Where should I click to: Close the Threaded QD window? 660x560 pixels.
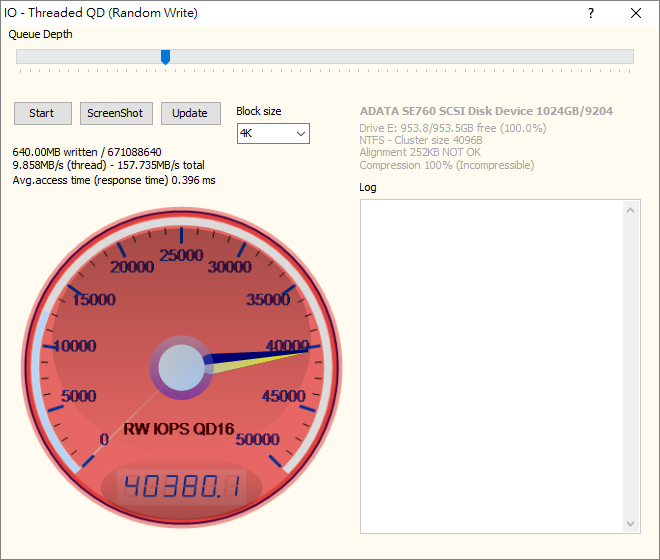(636, 13)
